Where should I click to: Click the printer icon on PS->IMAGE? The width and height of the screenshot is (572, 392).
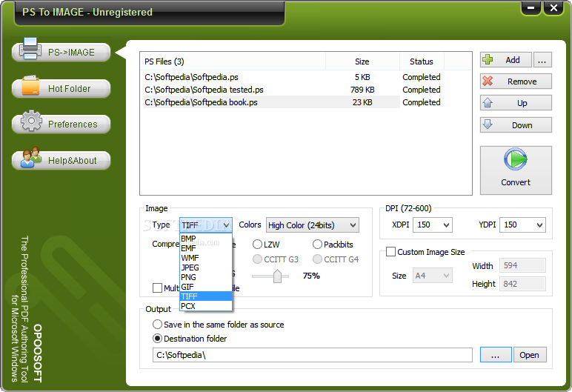pos(30,49)
